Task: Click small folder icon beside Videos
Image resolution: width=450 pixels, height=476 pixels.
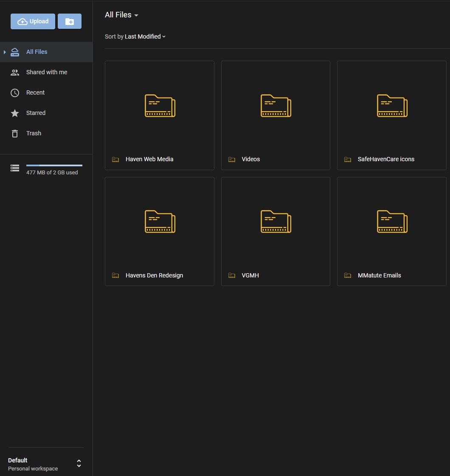Action: point(231,160)
